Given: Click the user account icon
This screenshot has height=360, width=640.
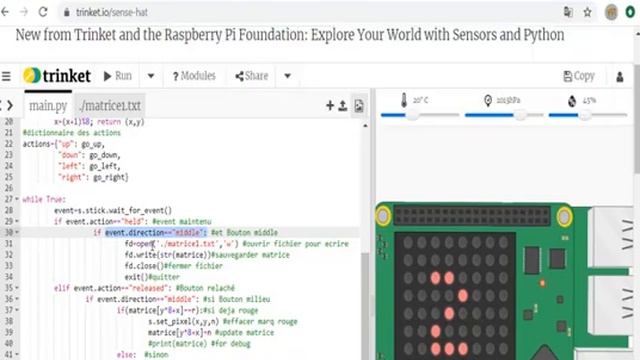Looking at the screenshot, I should [620, 76].
